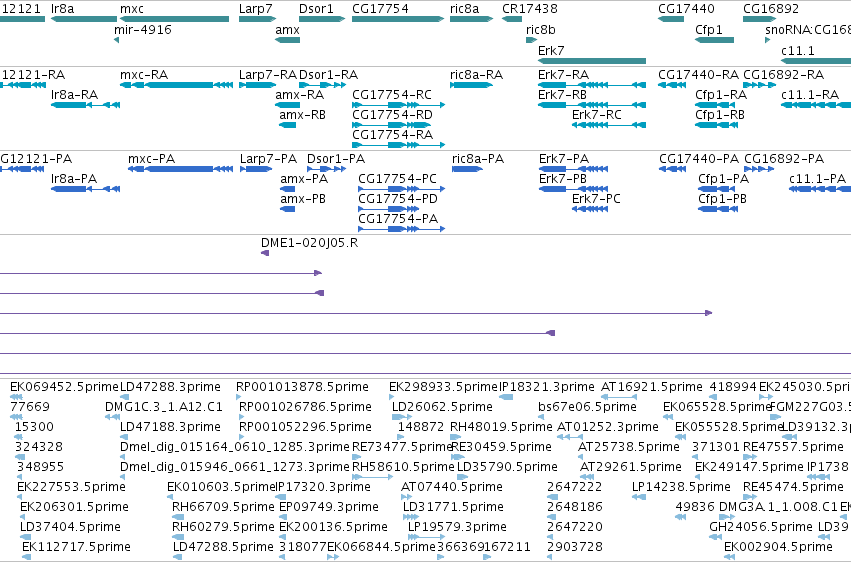Click the CG17754-PD protein label

pyautogui.click(x=398, y=199)
